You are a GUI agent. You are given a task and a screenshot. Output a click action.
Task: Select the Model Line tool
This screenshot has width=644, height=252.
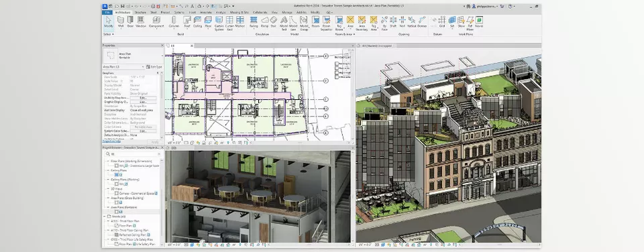(x=294, y=23)
